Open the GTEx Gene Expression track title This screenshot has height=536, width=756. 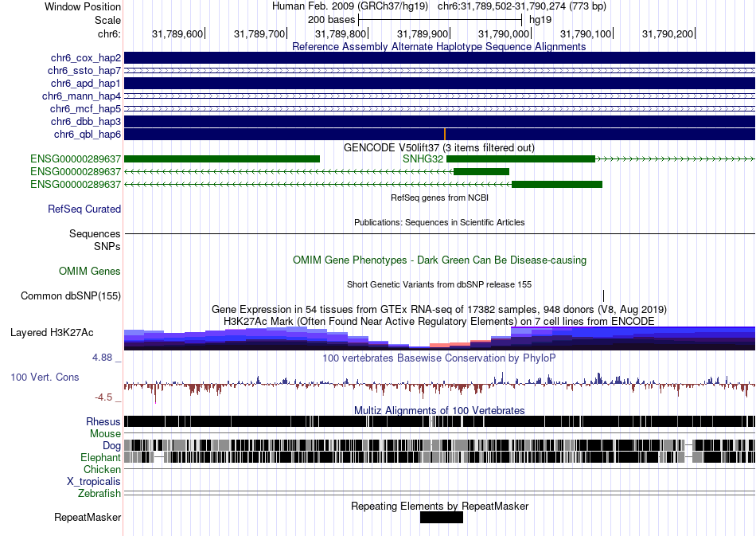pos(439,309)
